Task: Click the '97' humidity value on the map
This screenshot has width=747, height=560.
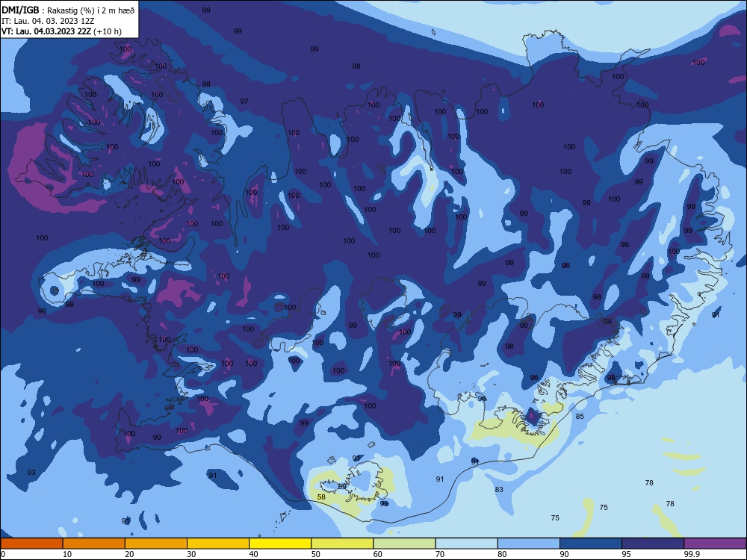Action: [244, 102]
